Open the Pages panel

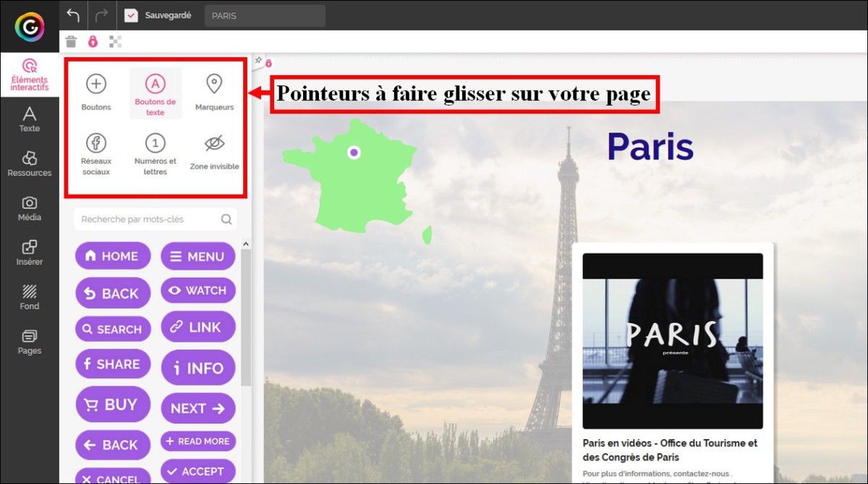point(30,342)
